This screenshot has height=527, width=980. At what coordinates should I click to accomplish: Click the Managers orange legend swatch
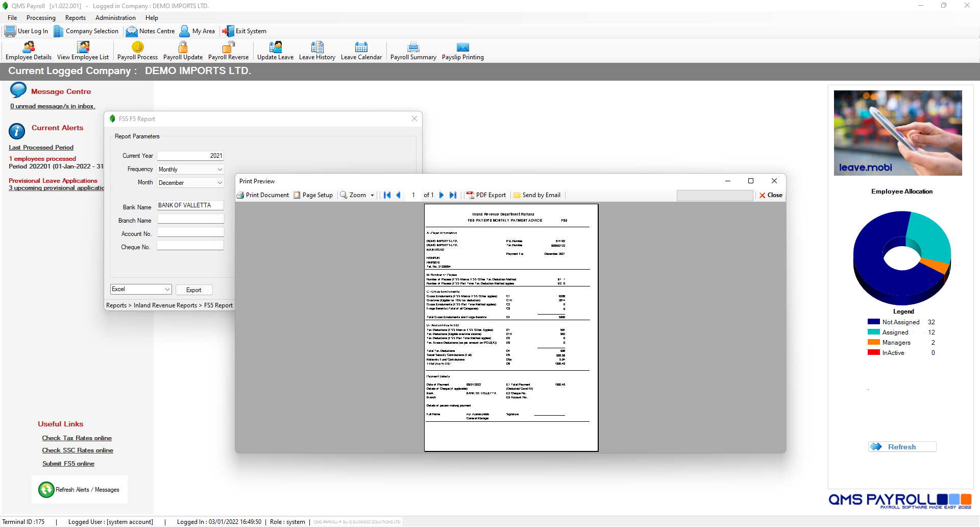click(x=874, y=343)
